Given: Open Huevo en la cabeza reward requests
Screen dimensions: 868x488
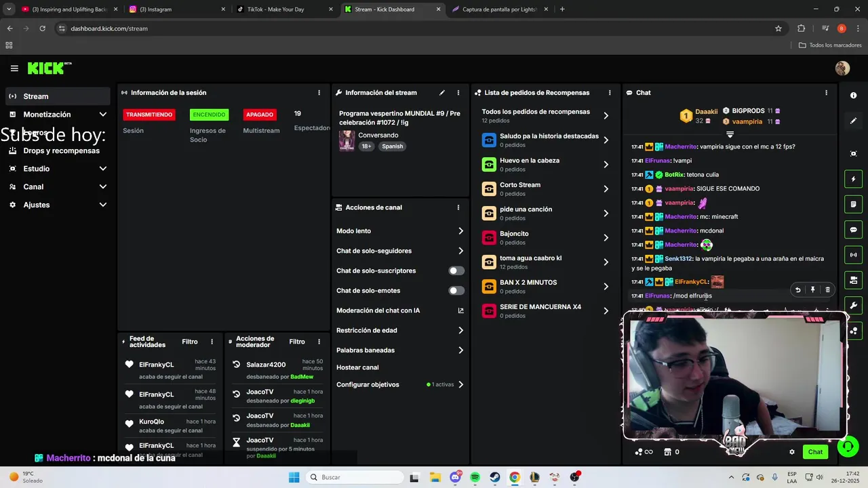Looking at the screenshot, I should click(x=546, y=165).
